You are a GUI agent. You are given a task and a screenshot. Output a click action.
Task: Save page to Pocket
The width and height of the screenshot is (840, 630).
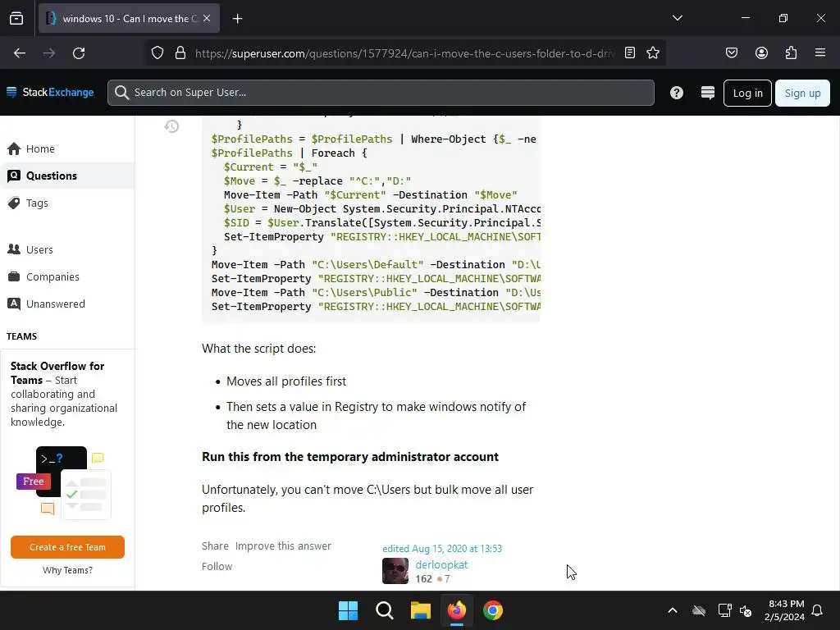[x=731, y=52]
